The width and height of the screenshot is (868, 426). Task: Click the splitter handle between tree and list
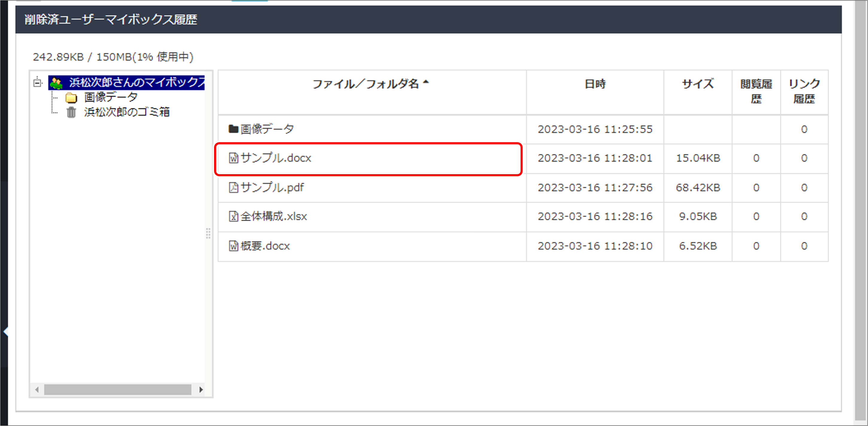click(208, 233)
